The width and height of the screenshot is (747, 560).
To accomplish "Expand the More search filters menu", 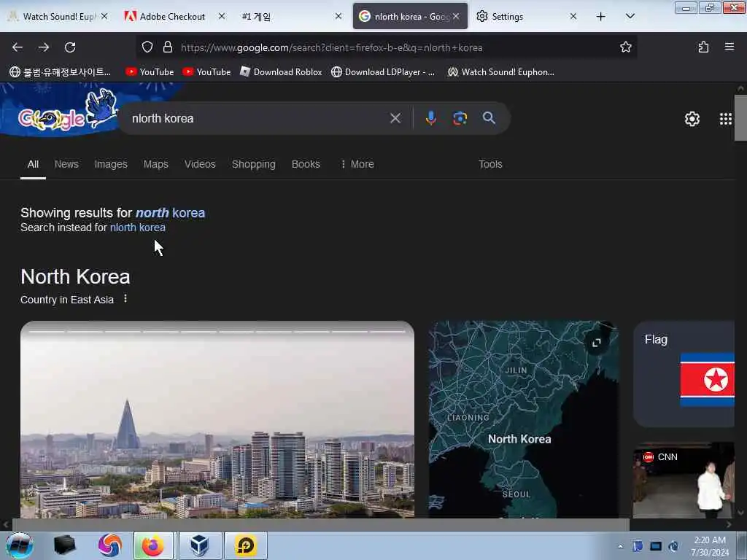I will 357,164.
